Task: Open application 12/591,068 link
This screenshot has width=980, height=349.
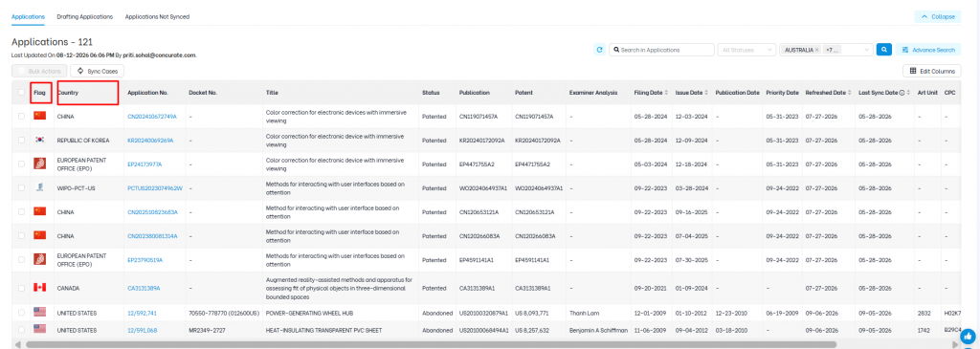Action: click(142, 330)
